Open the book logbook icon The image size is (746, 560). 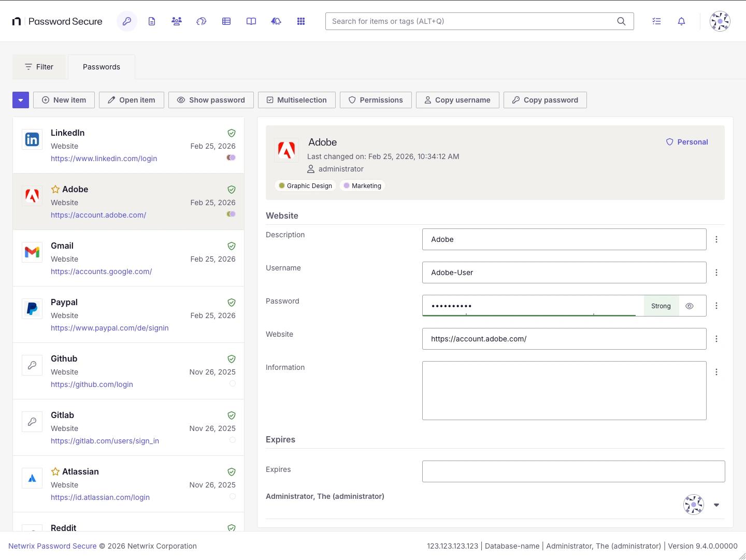(251, 21)
